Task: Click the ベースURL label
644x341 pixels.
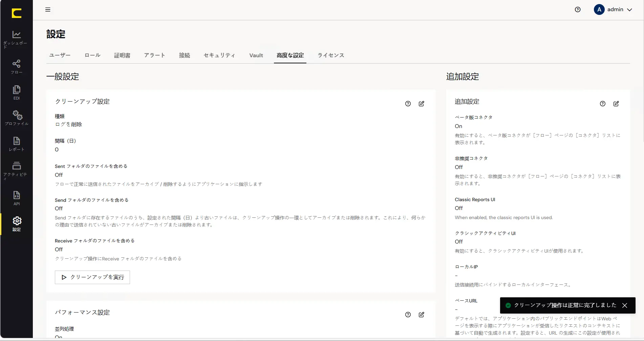Action: pos(466,301)
